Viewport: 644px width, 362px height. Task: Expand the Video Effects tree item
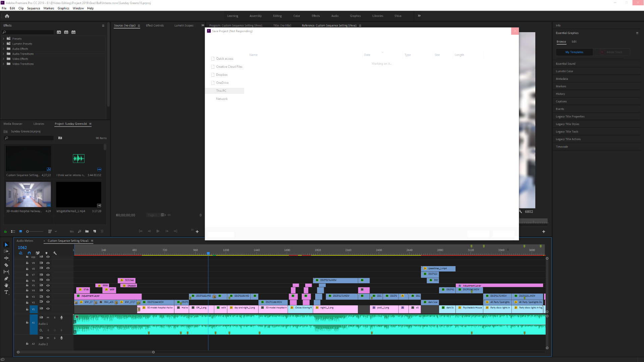tap(4, 59)
